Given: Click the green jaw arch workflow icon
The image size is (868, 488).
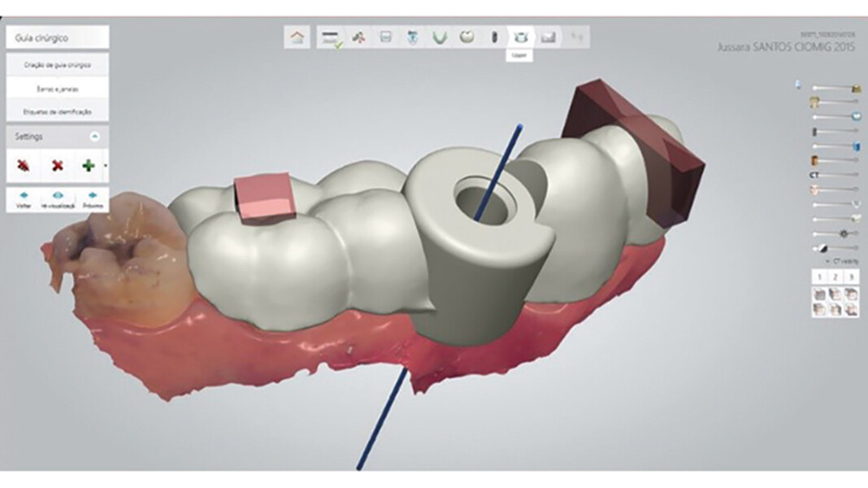Looking at the screenshot, I should [x=440, y=37].
